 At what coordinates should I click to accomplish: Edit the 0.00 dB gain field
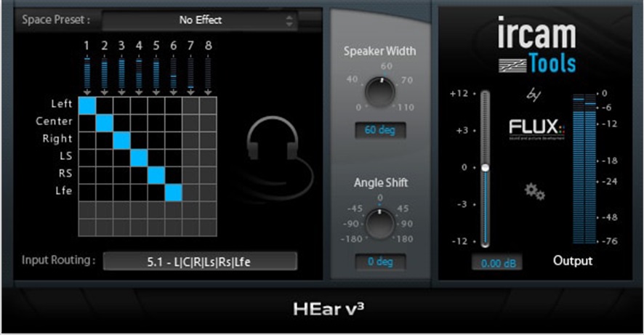(x=497, y=263)
